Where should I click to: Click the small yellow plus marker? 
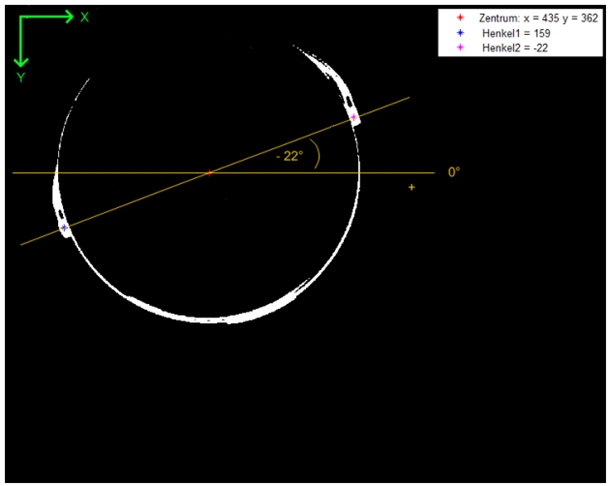pyautogui.click(x=411, y=187)
